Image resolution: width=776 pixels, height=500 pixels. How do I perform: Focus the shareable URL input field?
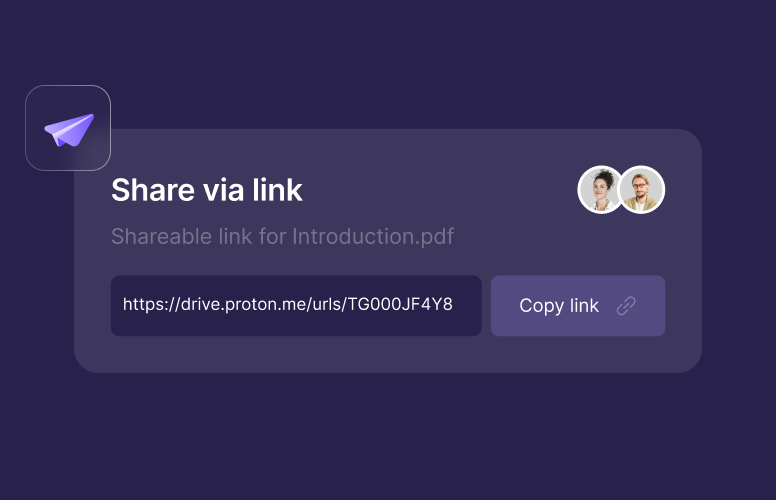click(x=296, y=305)
